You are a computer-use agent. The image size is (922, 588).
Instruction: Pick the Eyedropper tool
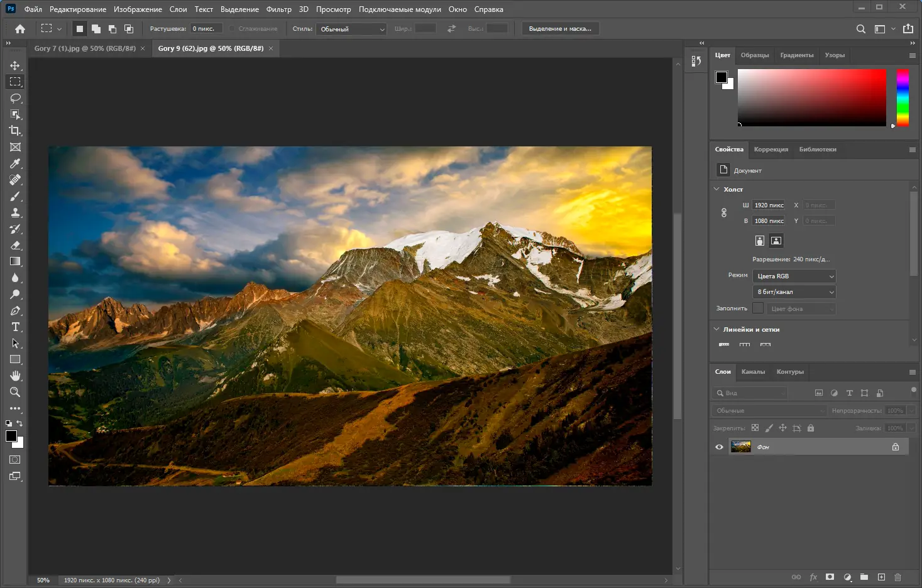[15, 163]
